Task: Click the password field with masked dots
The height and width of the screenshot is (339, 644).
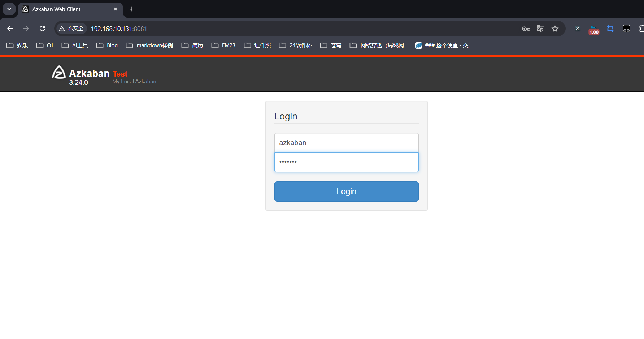Action: point(347,162)
